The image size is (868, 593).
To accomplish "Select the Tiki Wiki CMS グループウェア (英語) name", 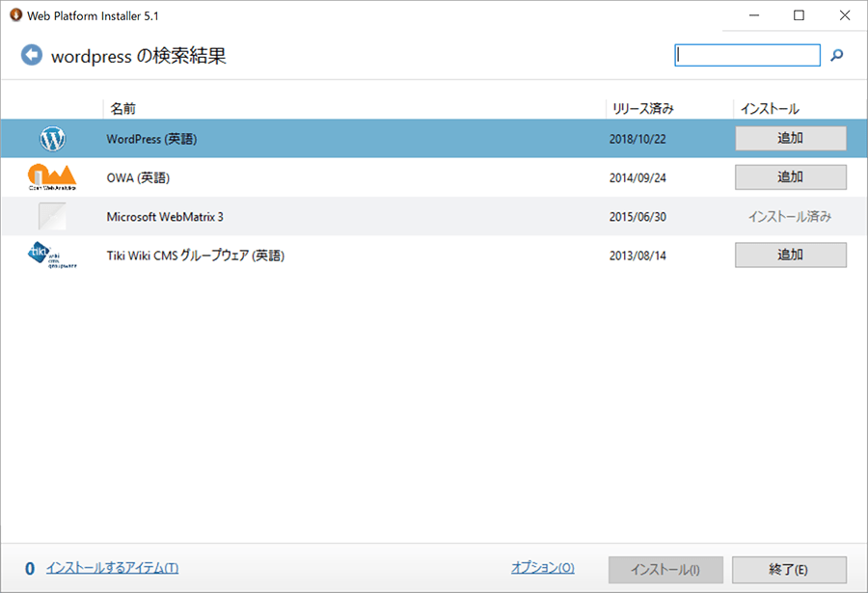I will coord(196,256).
